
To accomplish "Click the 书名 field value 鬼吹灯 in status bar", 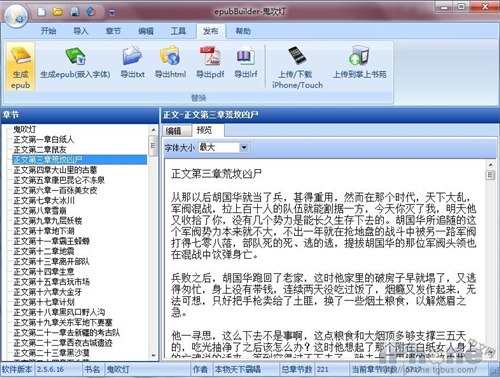I will coord(118,369).
